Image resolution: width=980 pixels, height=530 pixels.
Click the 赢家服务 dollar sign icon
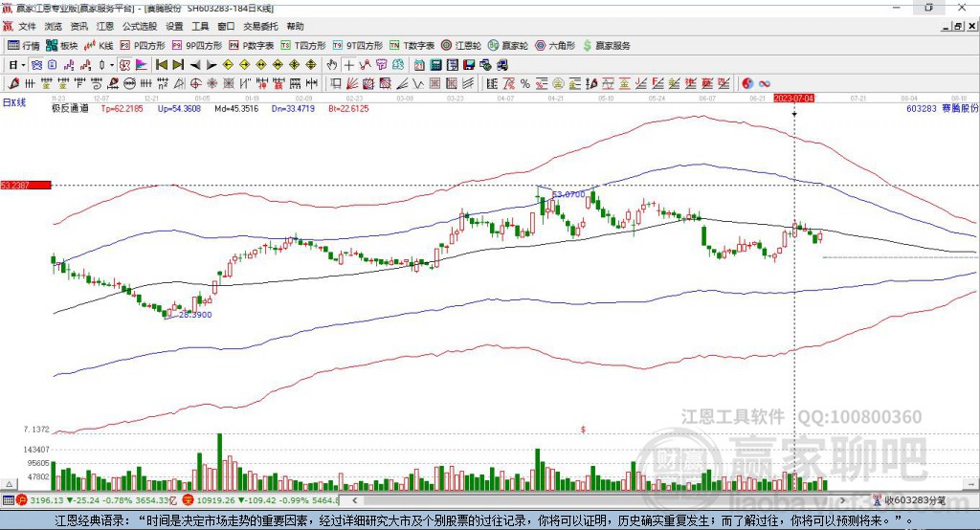point(587,45)
